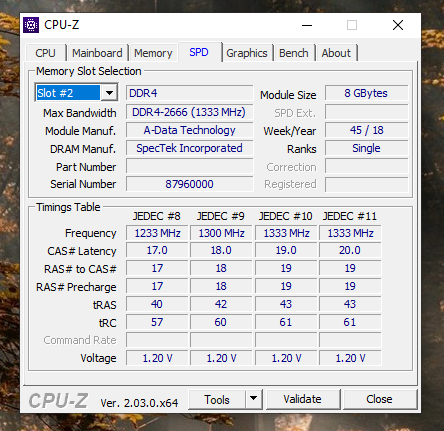This screenshot has width=444, height=431.
Task: Click the 1333 MHz cell under JEDEC #10
Action: coord(286,233)
